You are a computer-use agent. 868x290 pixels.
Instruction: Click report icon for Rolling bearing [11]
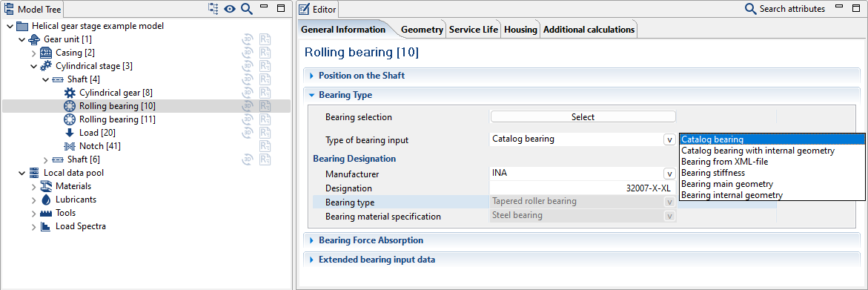point(265,119)
